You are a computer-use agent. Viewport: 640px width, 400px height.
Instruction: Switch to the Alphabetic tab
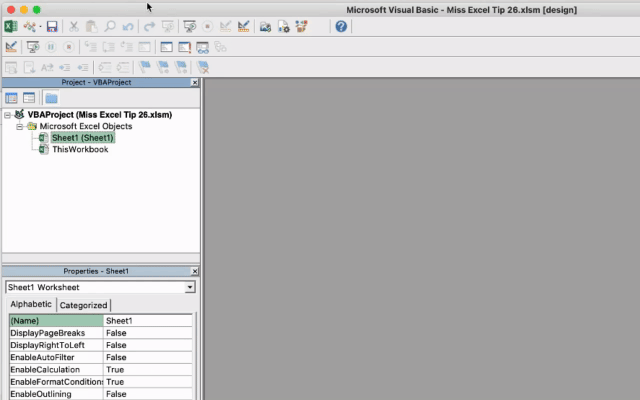pos(31,304)
